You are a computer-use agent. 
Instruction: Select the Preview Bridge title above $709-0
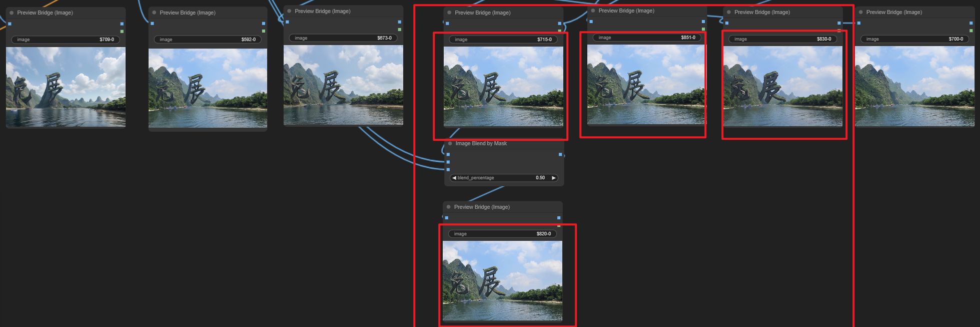coord(45,13)
